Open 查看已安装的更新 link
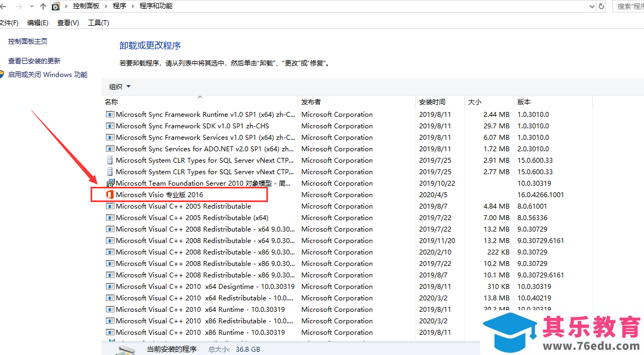Screen dimensions: 644x355 (34, 61)
